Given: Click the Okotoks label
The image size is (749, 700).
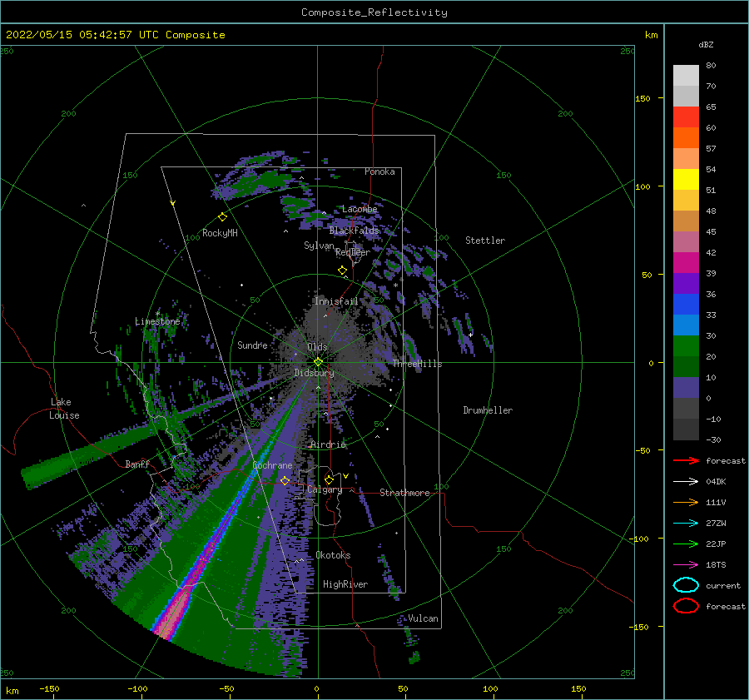Looking at the screenshot, I should point(334,555).
